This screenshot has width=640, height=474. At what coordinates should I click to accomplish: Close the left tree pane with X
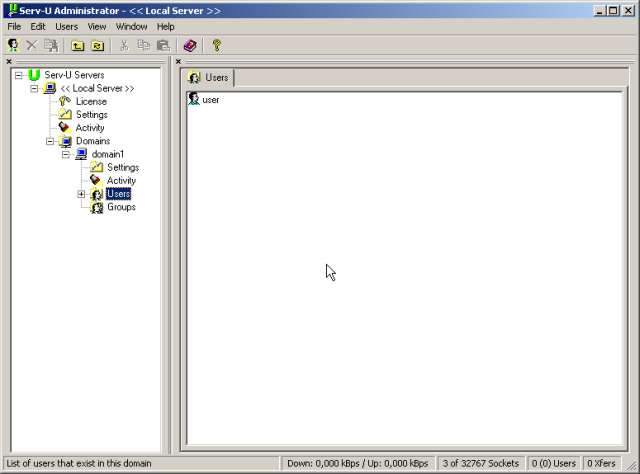click(9, 61)
